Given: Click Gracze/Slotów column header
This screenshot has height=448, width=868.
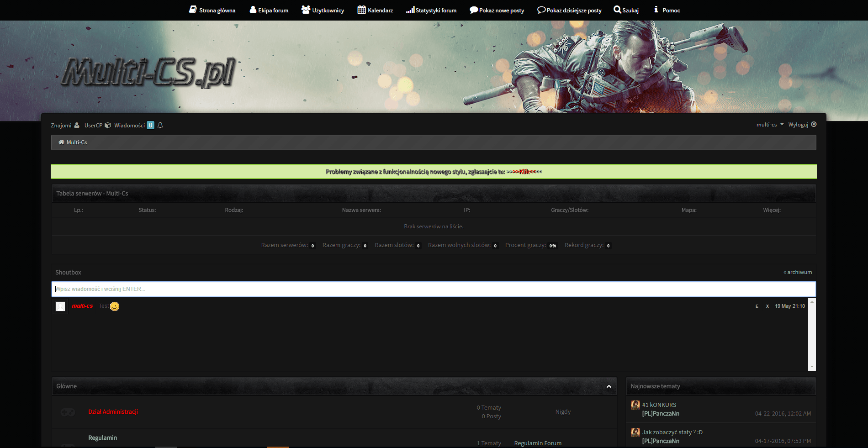Looking at the screenshot, I should (570, 210).
